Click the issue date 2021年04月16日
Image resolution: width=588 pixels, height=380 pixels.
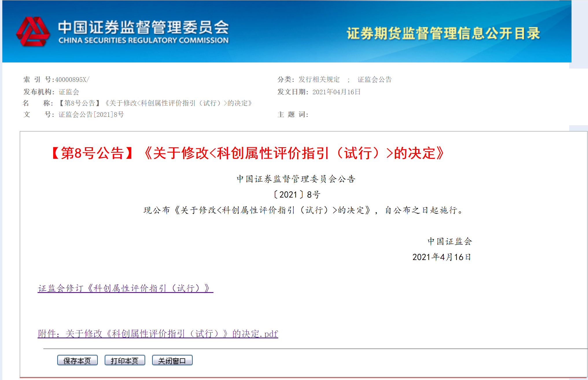(x=336, y=92)
